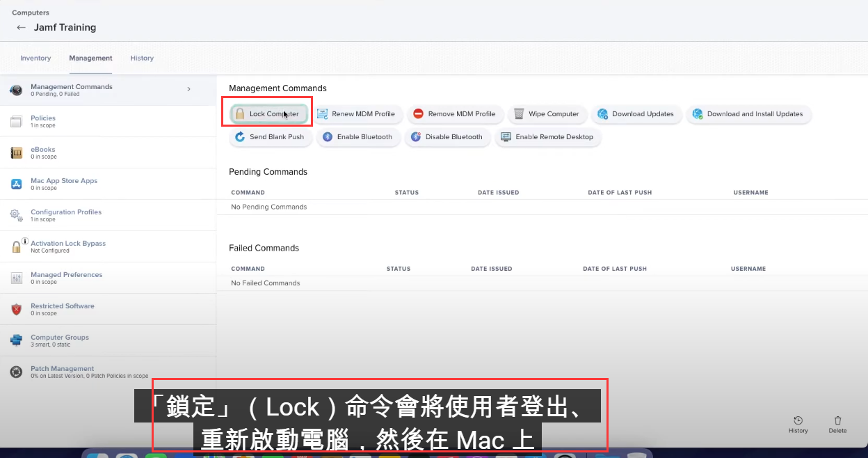
Task: Open Patch Management section
Action: pyautogui.click(x=108, y=372)
